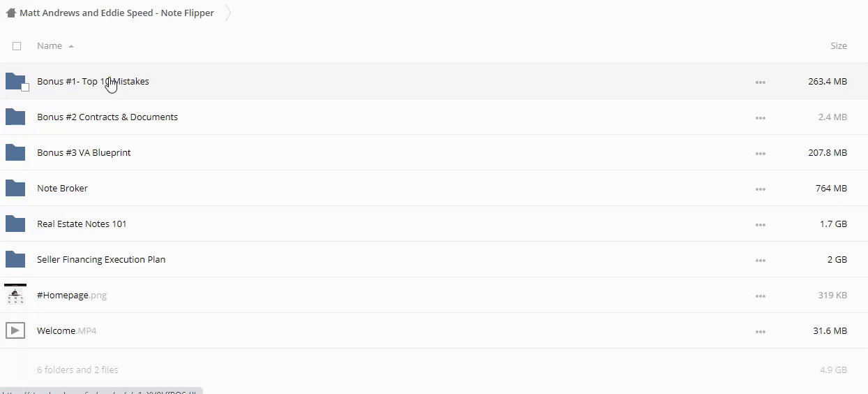The image size is (868, 394).
Task: Click the Note Flipper breadcrumb title
Action: (117, 13)
